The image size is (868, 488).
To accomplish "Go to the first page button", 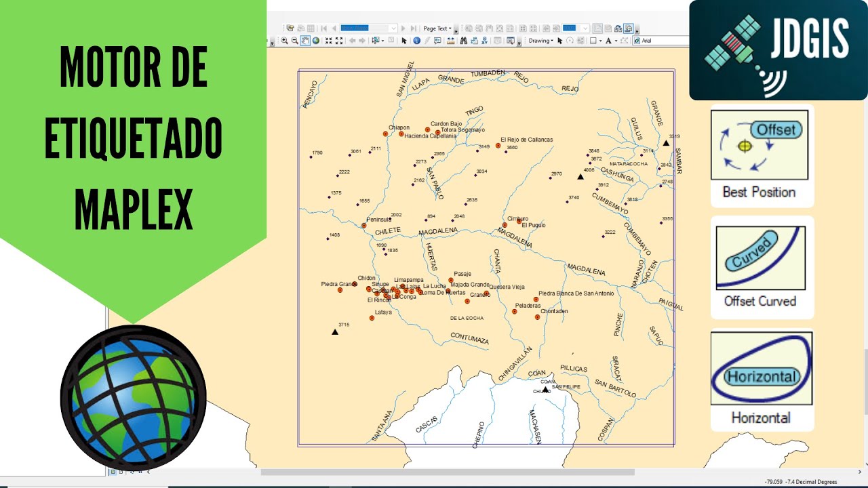I will pyautogui.click(x=323, y=28).
